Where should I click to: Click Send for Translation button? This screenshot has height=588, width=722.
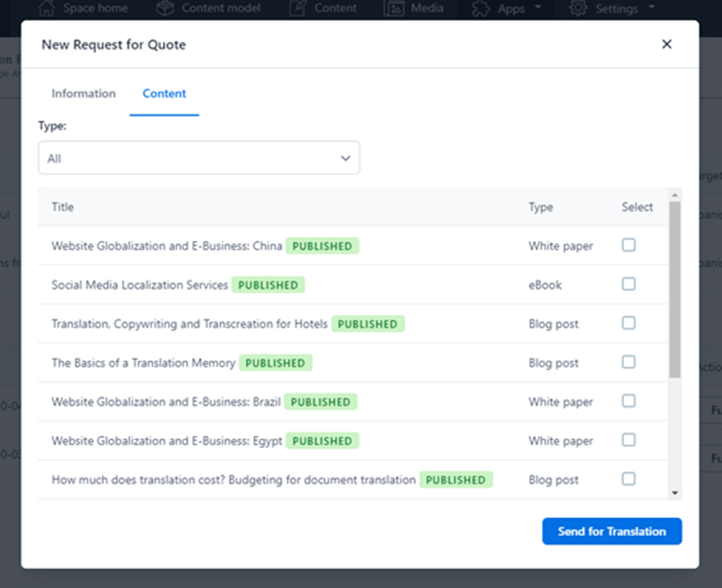point(612,531)
